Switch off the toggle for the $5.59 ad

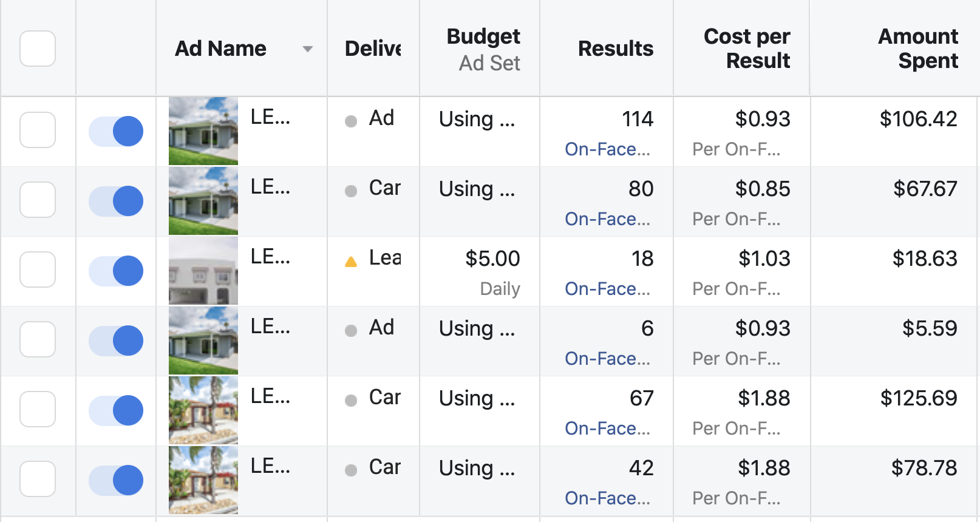pos(116,341)
